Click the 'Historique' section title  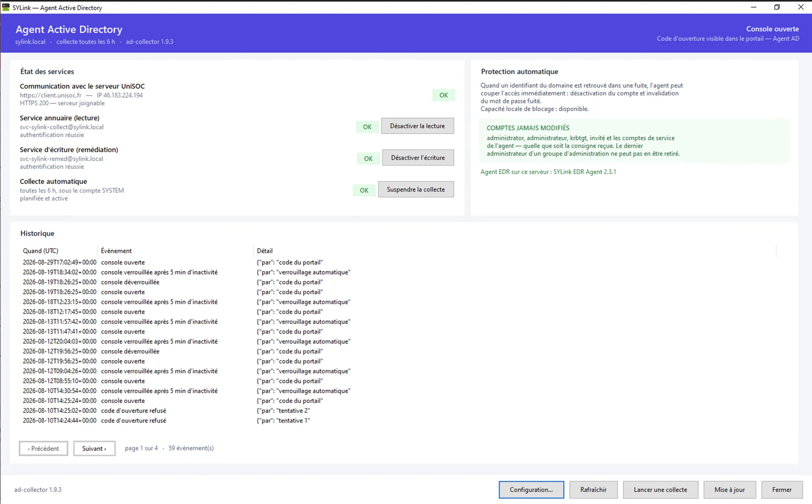click(37, 233)
